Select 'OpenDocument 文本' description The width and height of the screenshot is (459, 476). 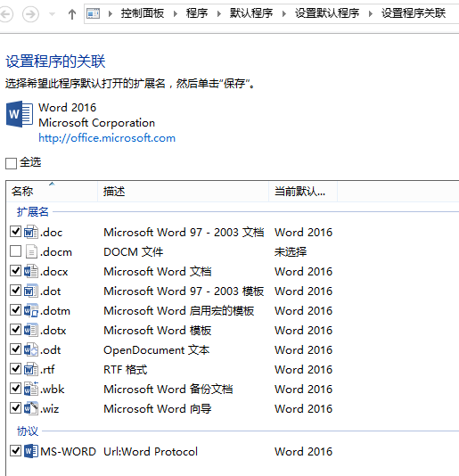click(x=157, y=350)
